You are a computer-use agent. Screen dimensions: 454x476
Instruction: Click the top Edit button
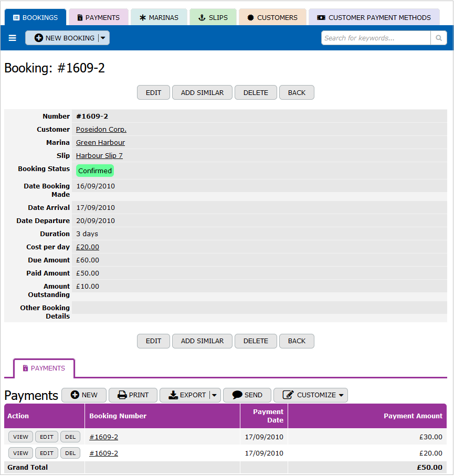[153, 93]
